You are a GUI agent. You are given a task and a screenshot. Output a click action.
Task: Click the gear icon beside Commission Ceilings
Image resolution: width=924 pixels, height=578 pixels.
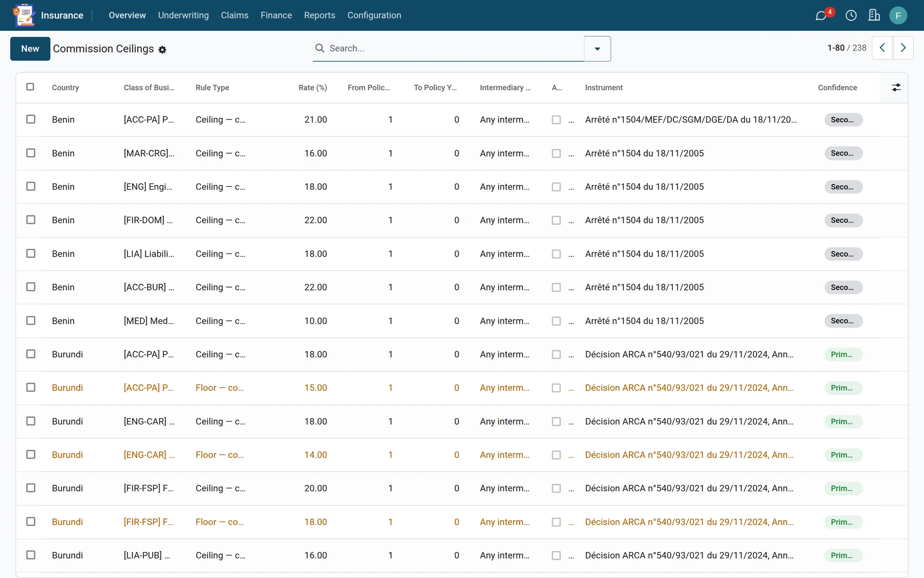click(163, 50)
